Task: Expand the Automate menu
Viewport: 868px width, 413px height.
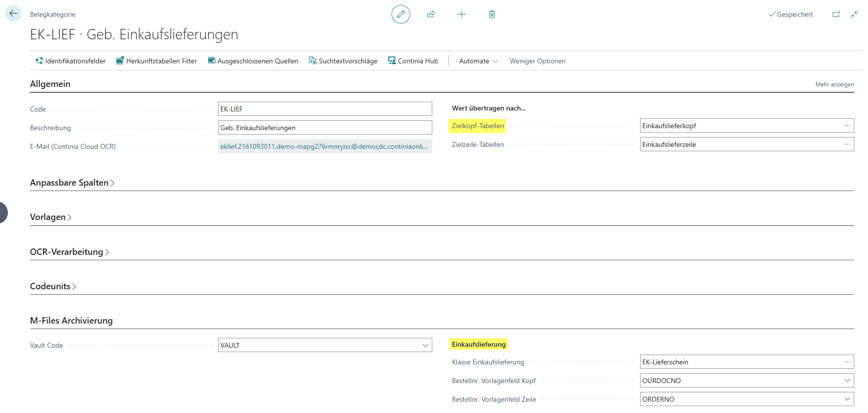Action: (x=478, y=61)
